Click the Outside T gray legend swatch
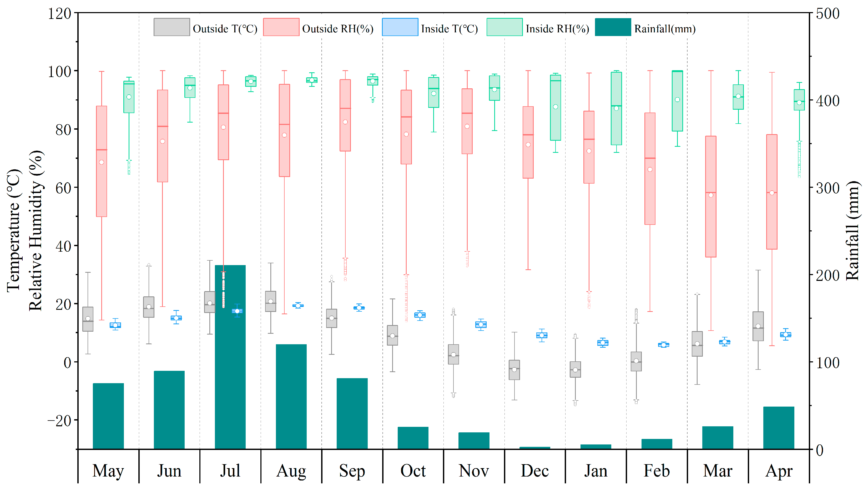This screenshot has width=868, height=491. (x=172, y=27)
